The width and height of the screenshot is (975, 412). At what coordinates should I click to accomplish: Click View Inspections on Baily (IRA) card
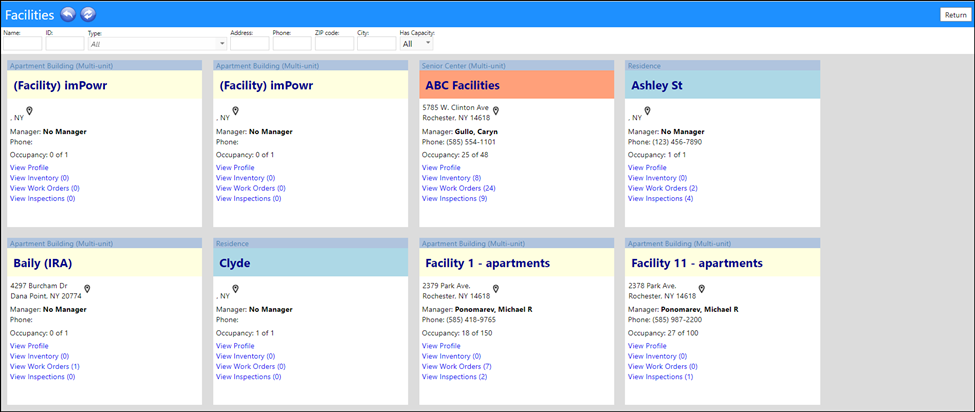coord(42,377)
